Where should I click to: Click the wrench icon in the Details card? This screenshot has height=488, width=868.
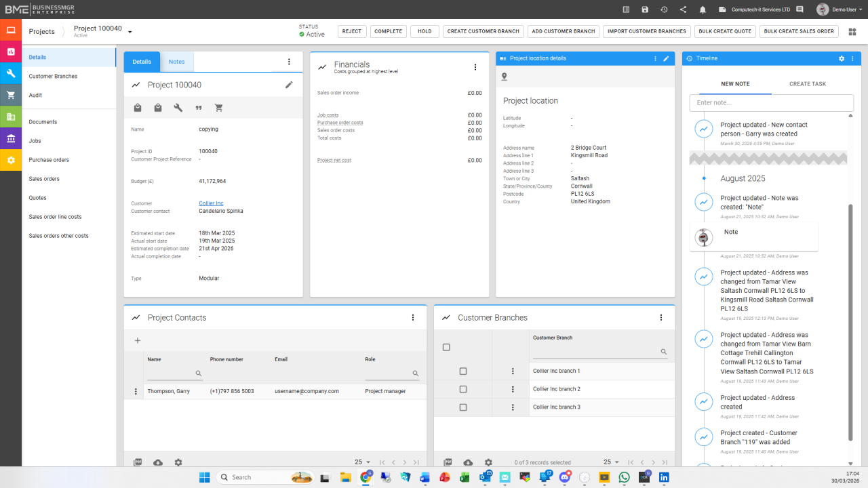[178, 108]
